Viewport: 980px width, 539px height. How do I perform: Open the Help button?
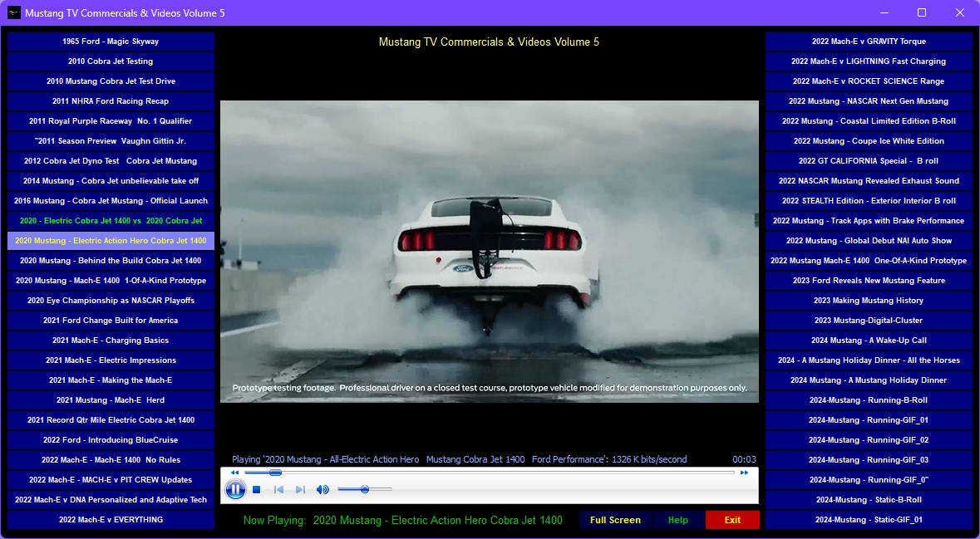[678, 520]
